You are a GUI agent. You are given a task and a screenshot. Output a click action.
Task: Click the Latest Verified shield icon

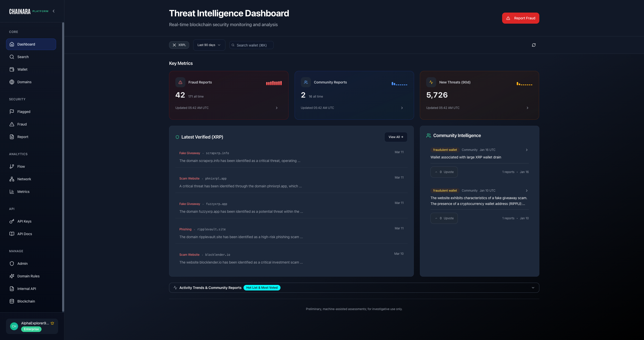click(x=177, y=137)
